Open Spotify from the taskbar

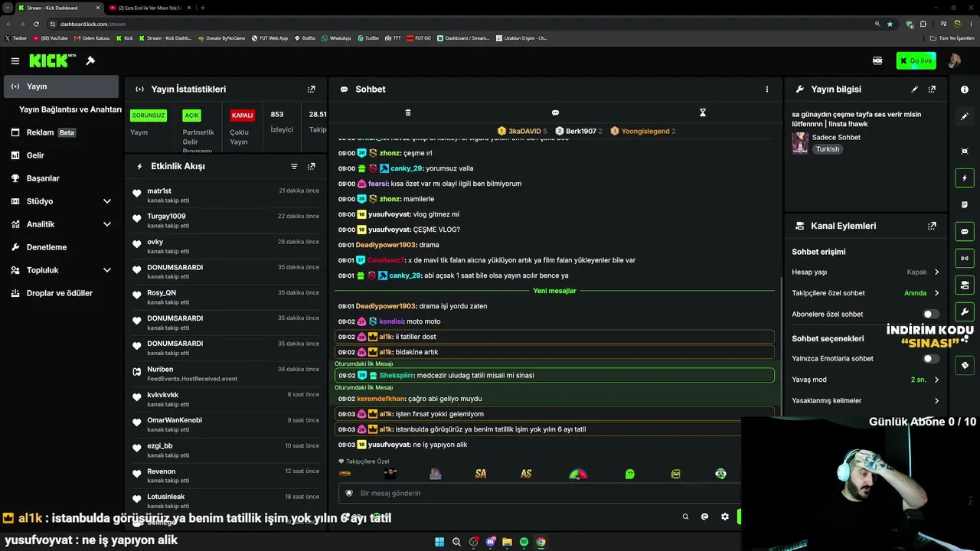click(x=524, y=542)
